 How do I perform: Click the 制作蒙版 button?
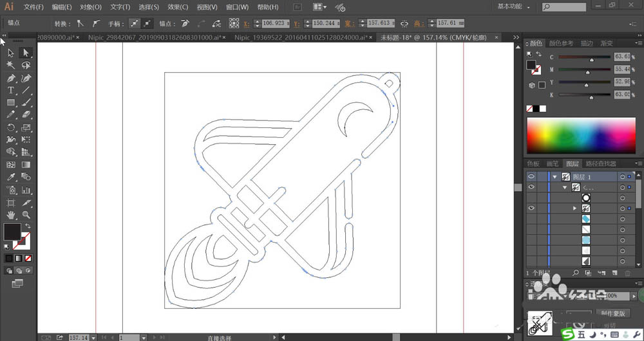click(613, 313)
